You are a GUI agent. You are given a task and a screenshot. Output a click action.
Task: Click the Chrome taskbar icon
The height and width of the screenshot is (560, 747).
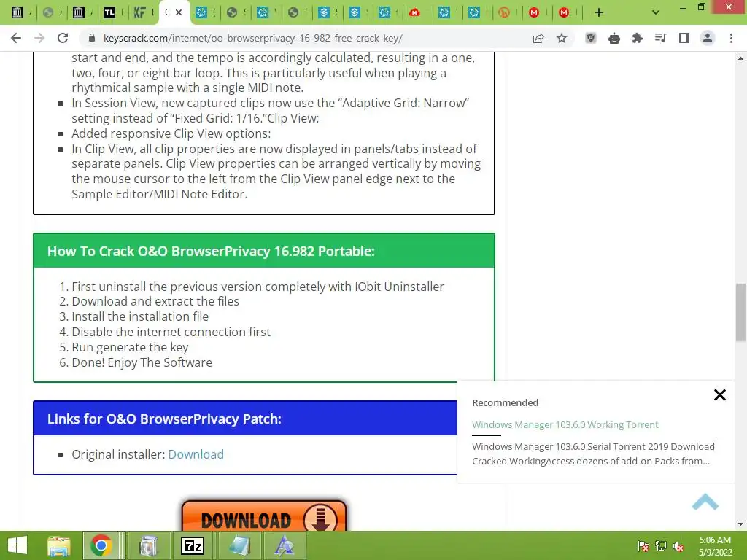[101, 545]
